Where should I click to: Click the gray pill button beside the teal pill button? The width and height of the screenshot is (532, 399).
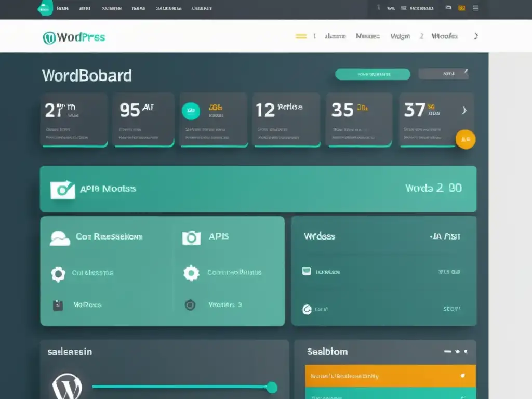pyautogui.click(x=444, y=74)
